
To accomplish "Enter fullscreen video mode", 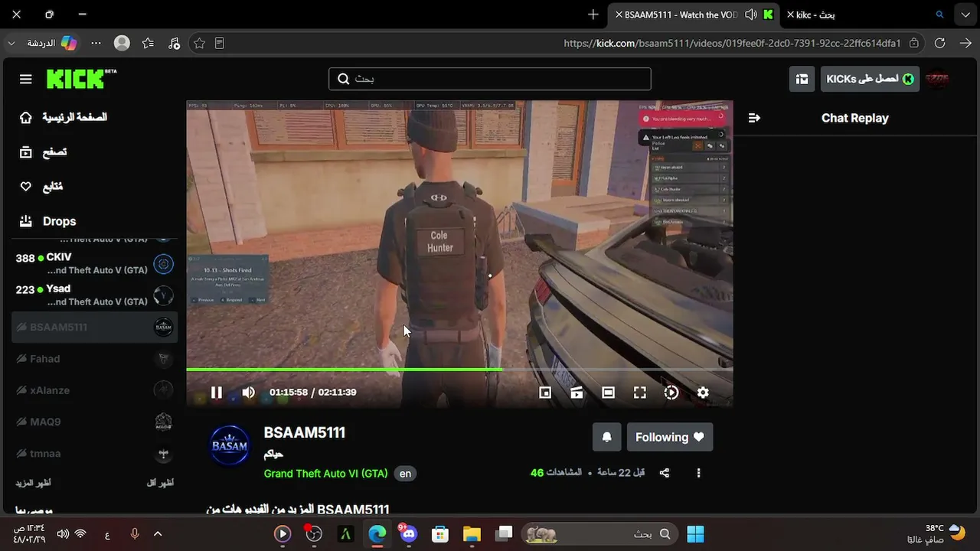I will [x=640, y=393].
